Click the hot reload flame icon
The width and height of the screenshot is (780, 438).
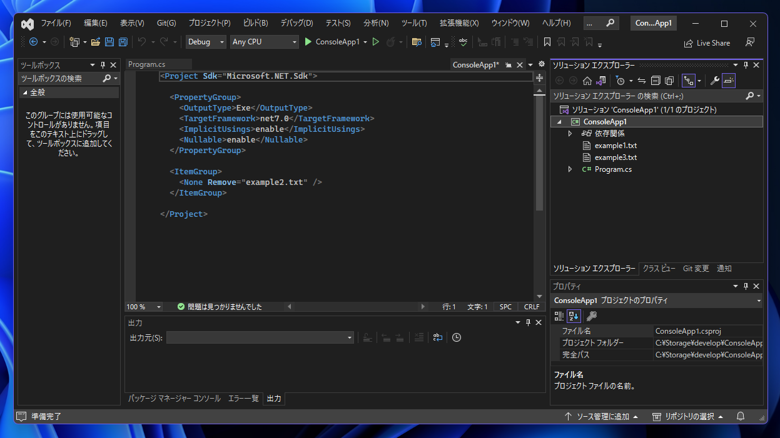[x=390, y=42]
